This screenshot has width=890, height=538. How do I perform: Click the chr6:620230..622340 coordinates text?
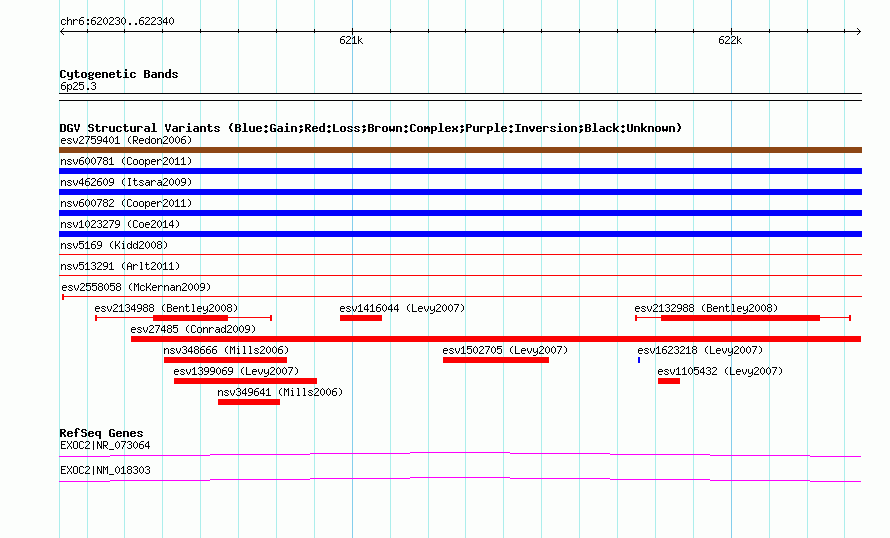tap(117, 22)
